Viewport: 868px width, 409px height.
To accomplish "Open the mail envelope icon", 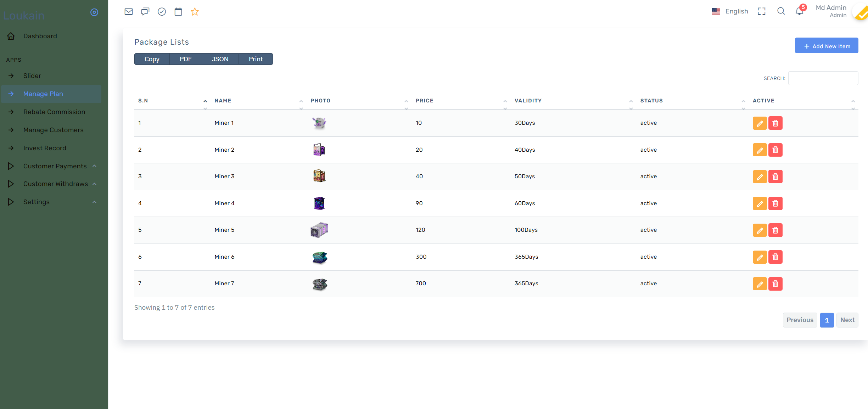I will (x=129, y=12).
